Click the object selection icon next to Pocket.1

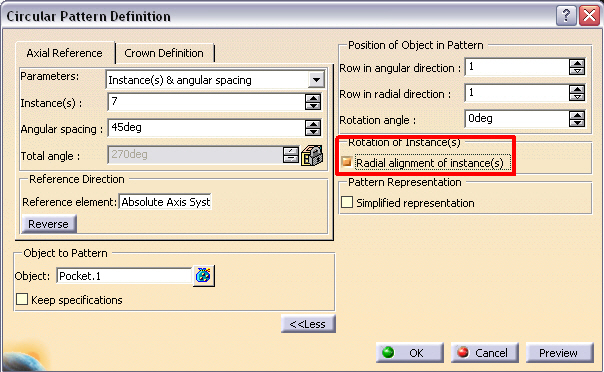click(203, 276)
